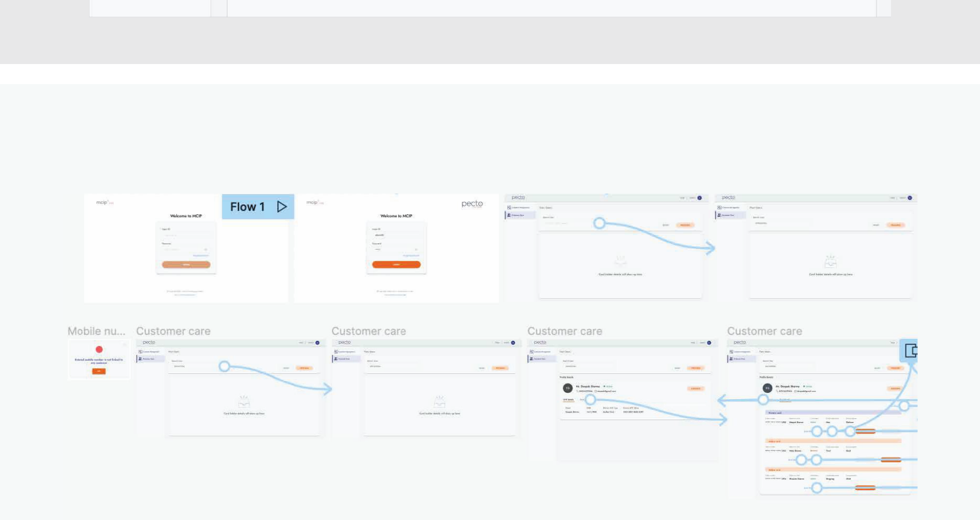Screen dimensions: 980x520
Task: Select the connection node beside KYC details tab
Action: (591, 400)
